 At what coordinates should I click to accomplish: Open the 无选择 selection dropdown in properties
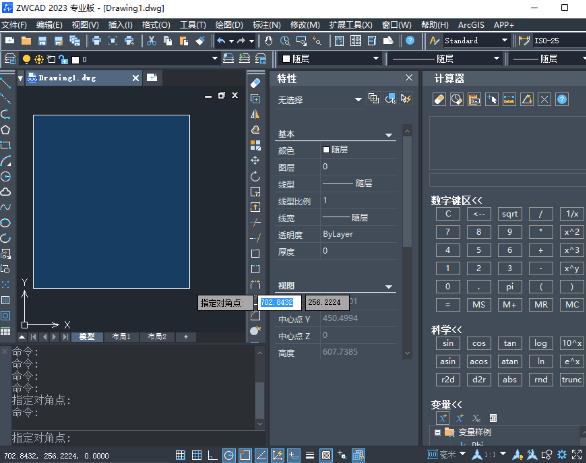click(358, 99)
